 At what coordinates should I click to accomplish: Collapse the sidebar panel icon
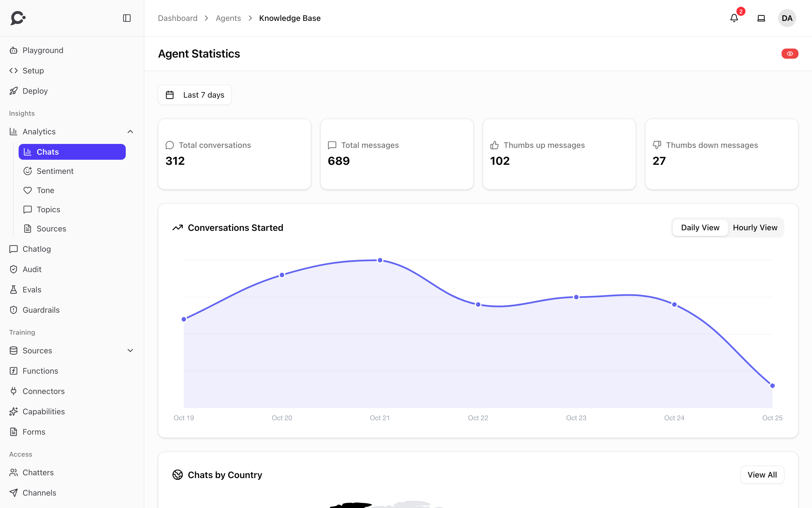click(127, 18)
